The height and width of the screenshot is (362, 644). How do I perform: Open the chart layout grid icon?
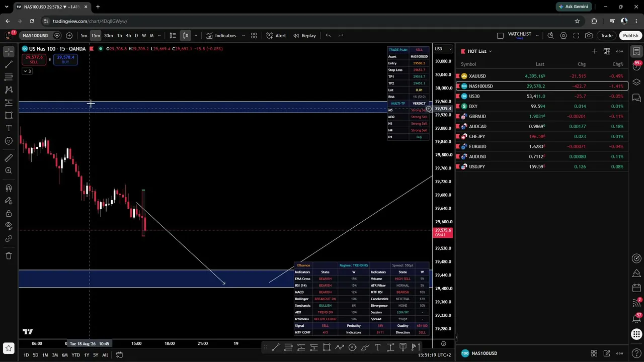(254, 36)
